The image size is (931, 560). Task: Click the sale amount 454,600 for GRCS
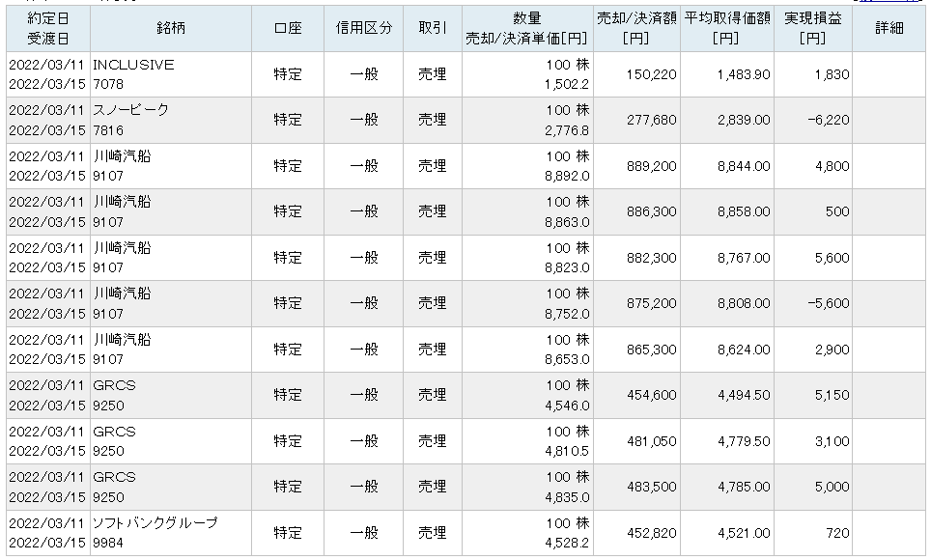coord(651,396)
